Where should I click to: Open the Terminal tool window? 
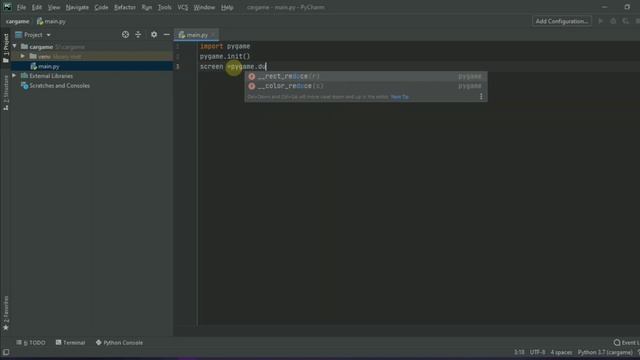(x=70, y=342)
